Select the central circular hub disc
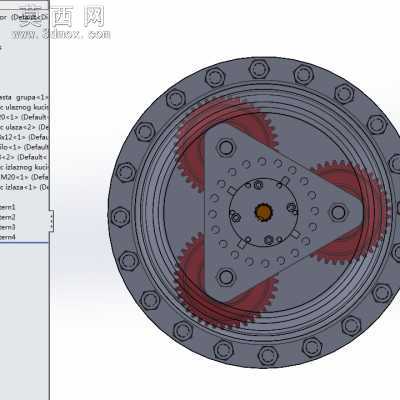Viewport: 400px width, 400px height. tap(264, 212)
